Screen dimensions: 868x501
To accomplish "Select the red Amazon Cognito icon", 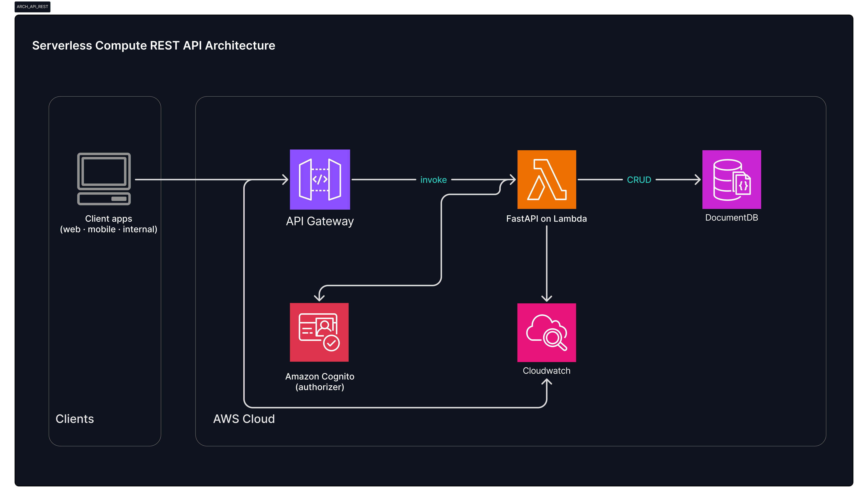I will [x=319, y=332].
